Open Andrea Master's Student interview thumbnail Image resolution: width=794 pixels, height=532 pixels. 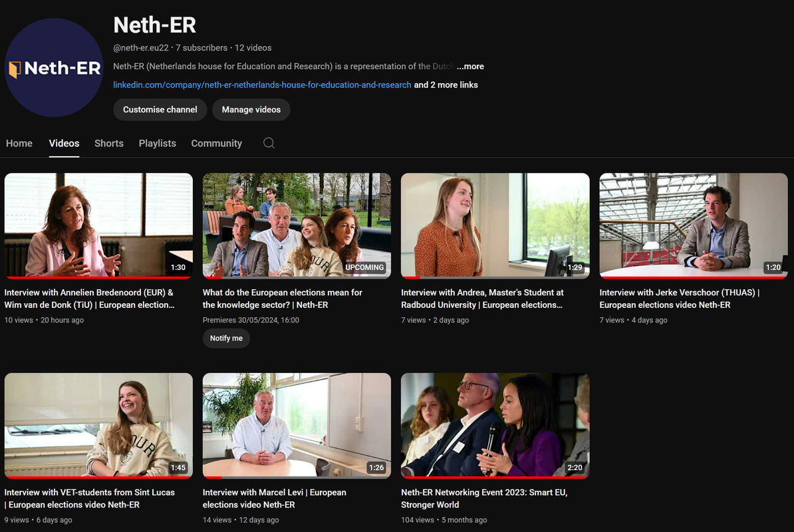pos(495,225)
